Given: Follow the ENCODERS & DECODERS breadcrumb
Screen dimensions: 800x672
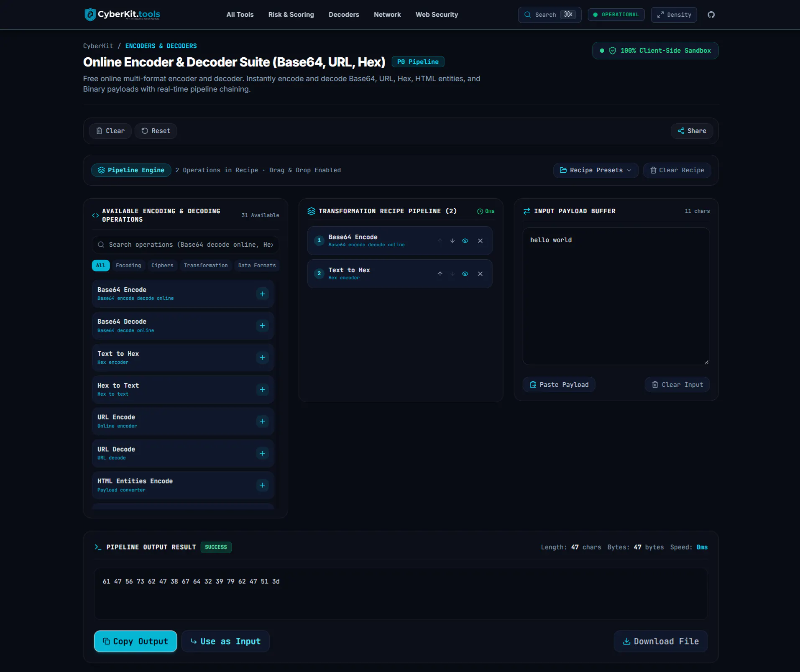Looking at the screenshot, I should tap(161, 46).
